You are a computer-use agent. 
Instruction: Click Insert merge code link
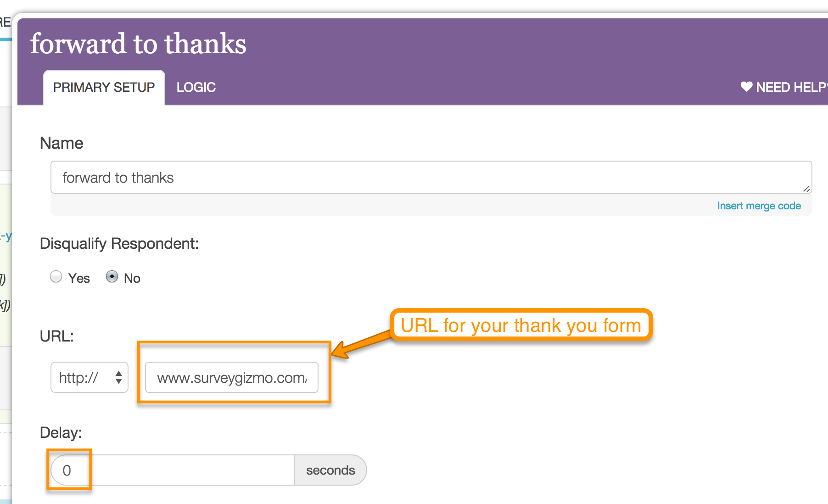tap(759, 206)
